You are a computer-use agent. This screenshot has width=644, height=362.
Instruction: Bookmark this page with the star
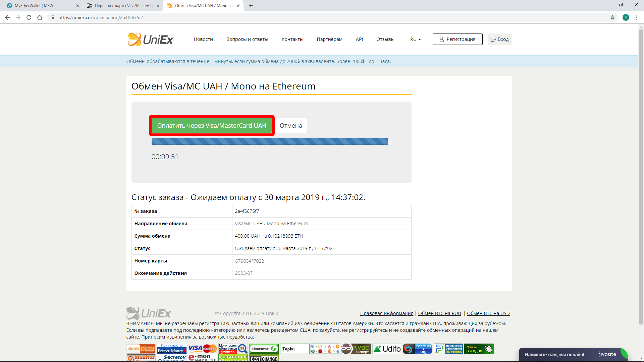612,17
